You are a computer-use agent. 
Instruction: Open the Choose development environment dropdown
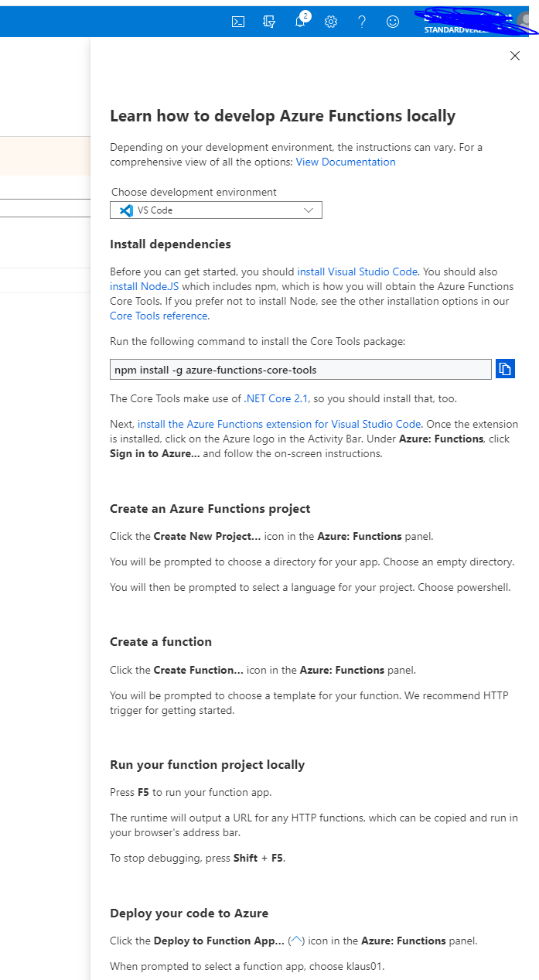(x=216, y=210)
